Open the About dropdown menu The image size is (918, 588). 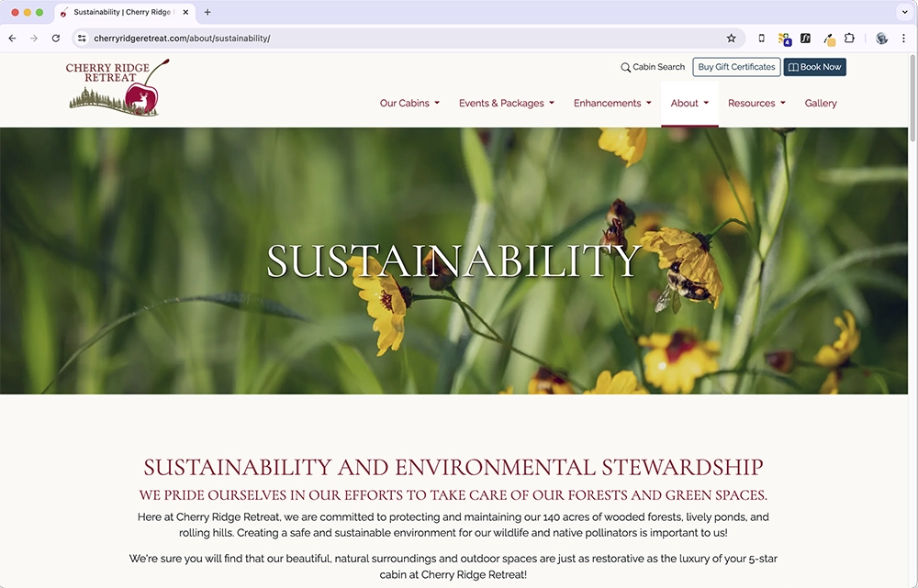coord(689,103)
